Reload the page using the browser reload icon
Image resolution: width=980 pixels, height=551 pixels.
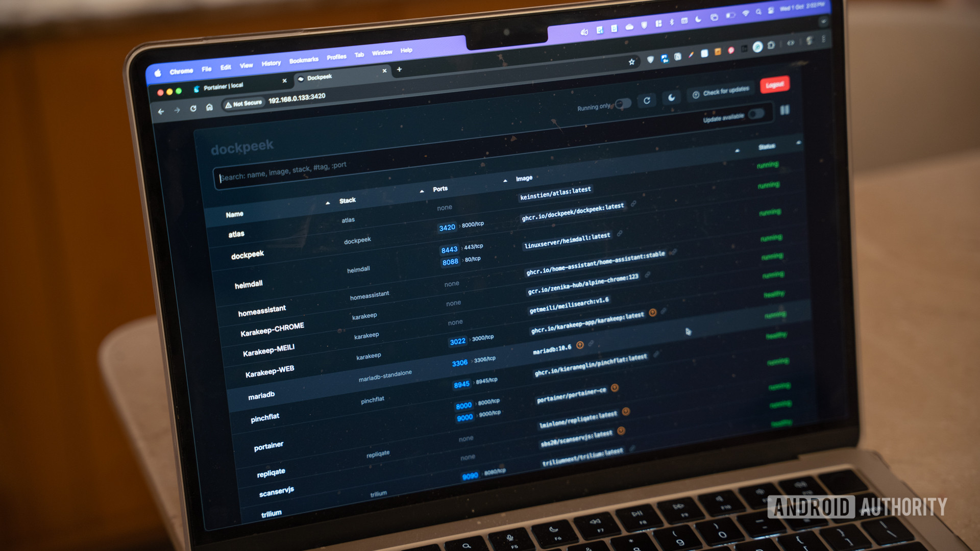coord(193,109)
